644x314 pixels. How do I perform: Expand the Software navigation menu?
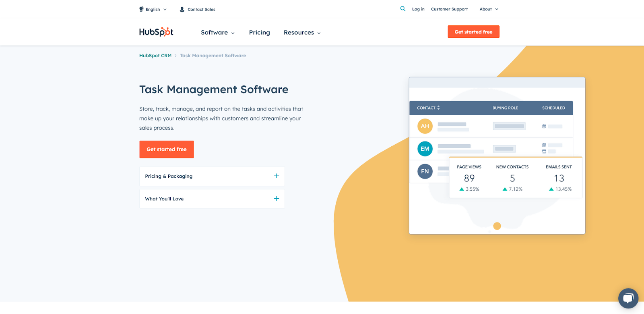[218, 33]
